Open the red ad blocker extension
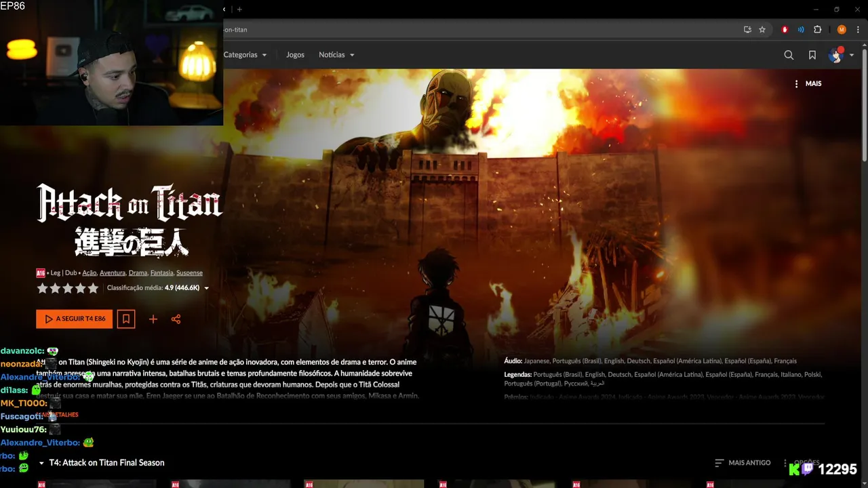This screenshot has height=488, width=868. 785,30
